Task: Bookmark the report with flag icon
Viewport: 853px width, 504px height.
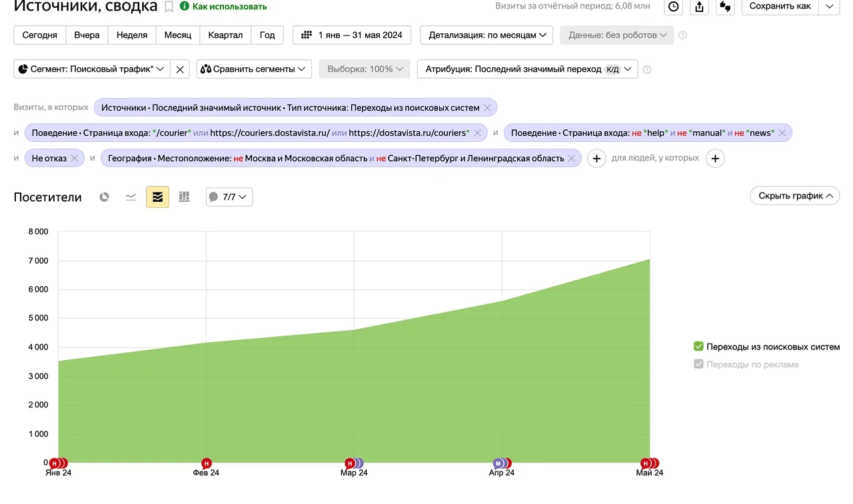Action: pos(169,7)
